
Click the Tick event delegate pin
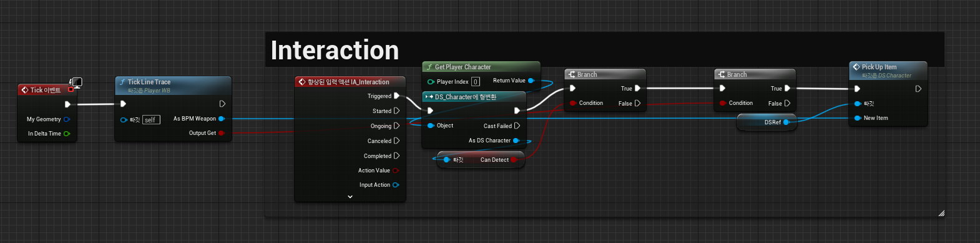(x=71, y=90)
